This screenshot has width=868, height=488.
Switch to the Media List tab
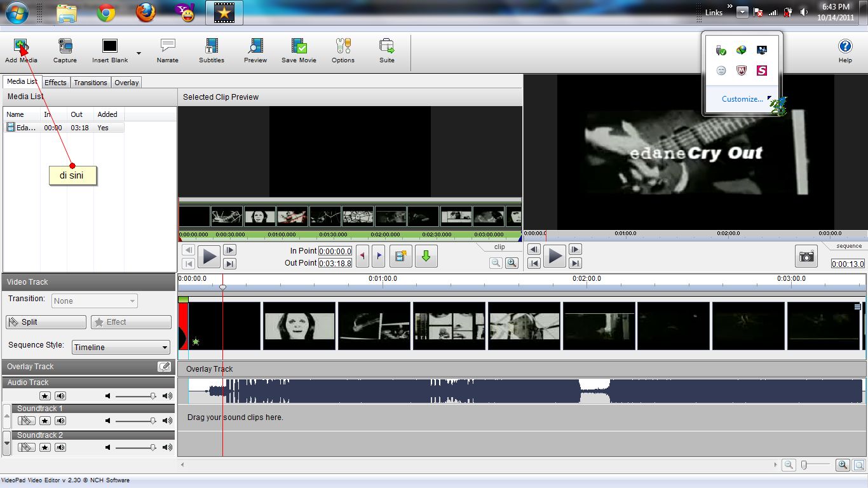tap(22, 82)
